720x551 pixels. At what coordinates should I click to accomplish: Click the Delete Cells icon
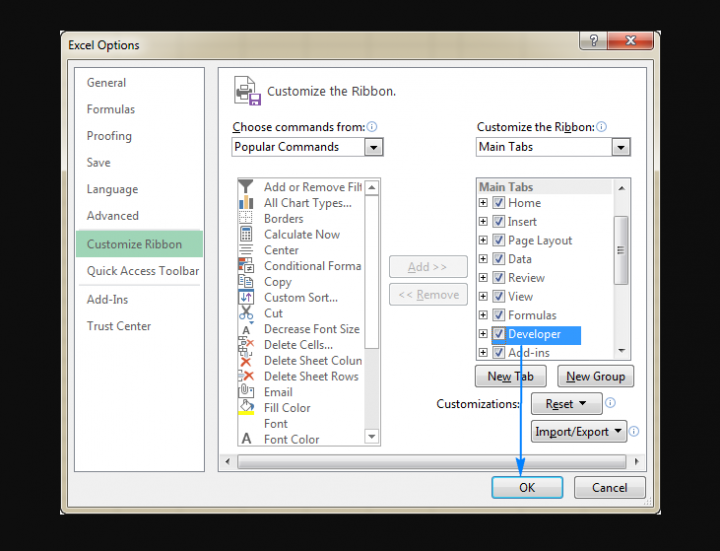coord(246,344)
